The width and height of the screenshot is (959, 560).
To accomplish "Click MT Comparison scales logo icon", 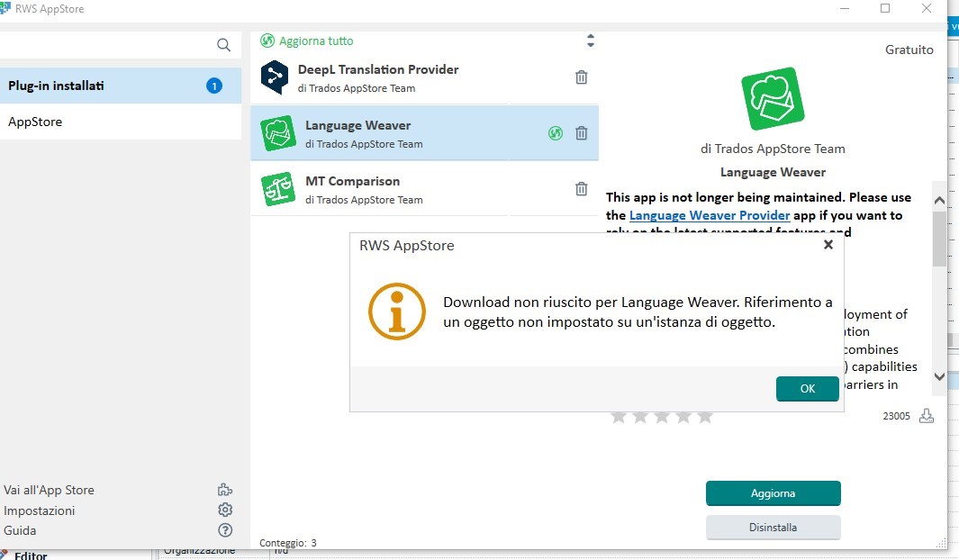I will (278, 188).
